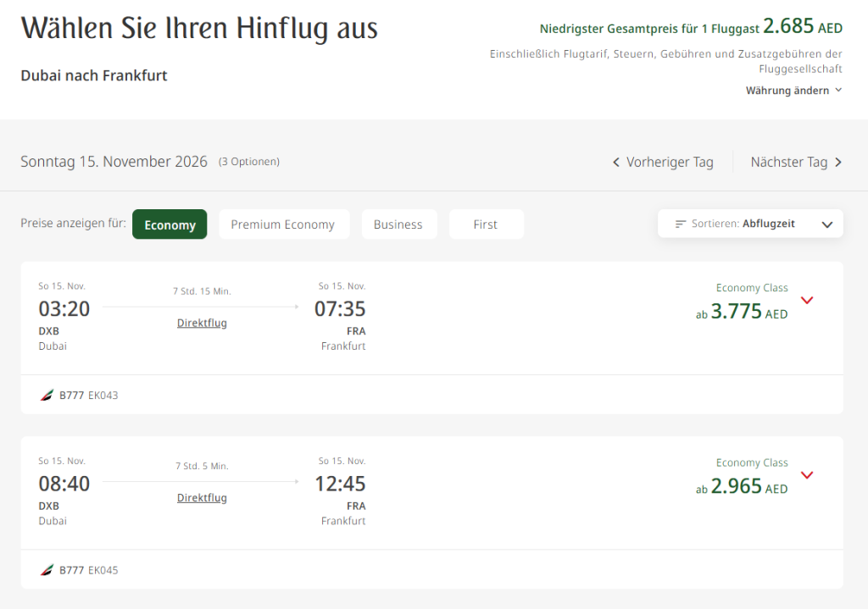Click the date Sonntag 15. November 2026

click(x=114, y=162)
